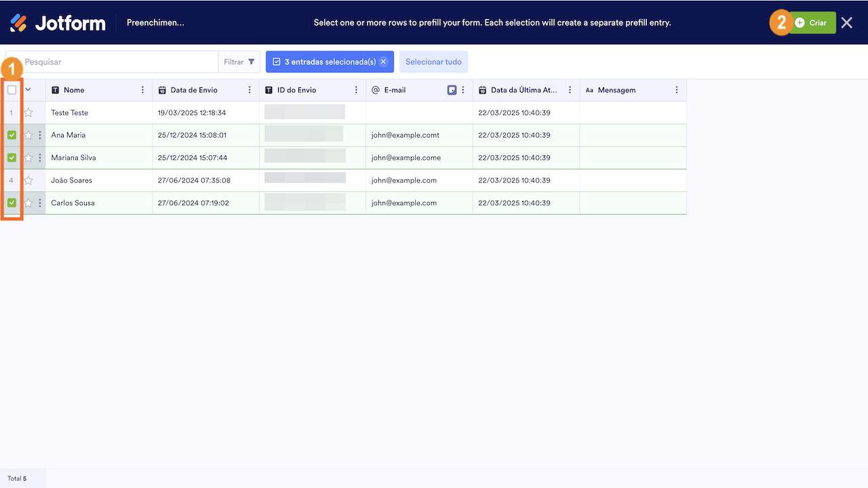Open the Data de Envio column options menu
868x488 pixels.
[250, 89]
